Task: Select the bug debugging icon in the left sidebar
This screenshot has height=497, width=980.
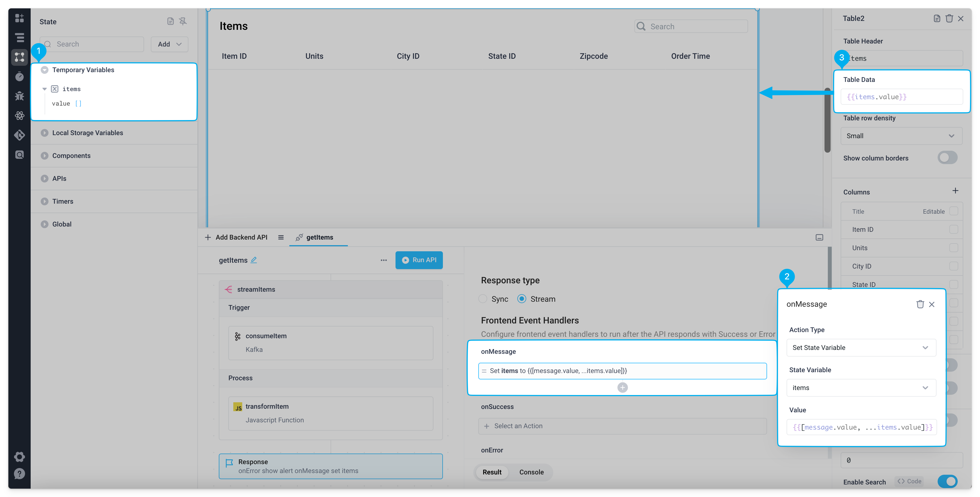Action: point(20,96)
